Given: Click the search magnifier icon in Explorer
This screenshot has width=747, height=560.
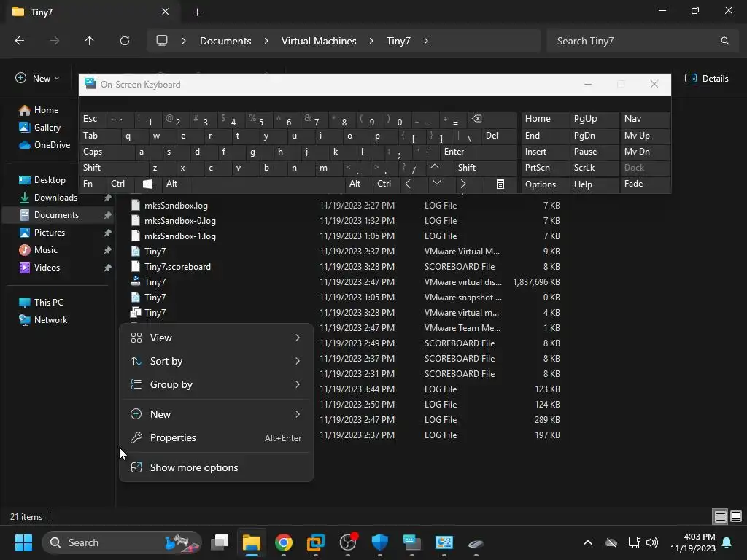Looking at the screenshot, I should coord(724,41).
